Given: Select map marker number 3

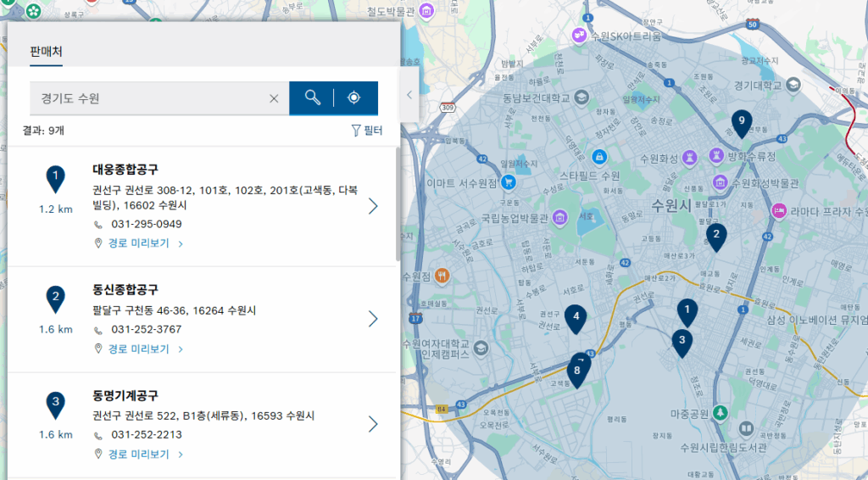Looking at the screenshot, I should click(x=682, y=343).
